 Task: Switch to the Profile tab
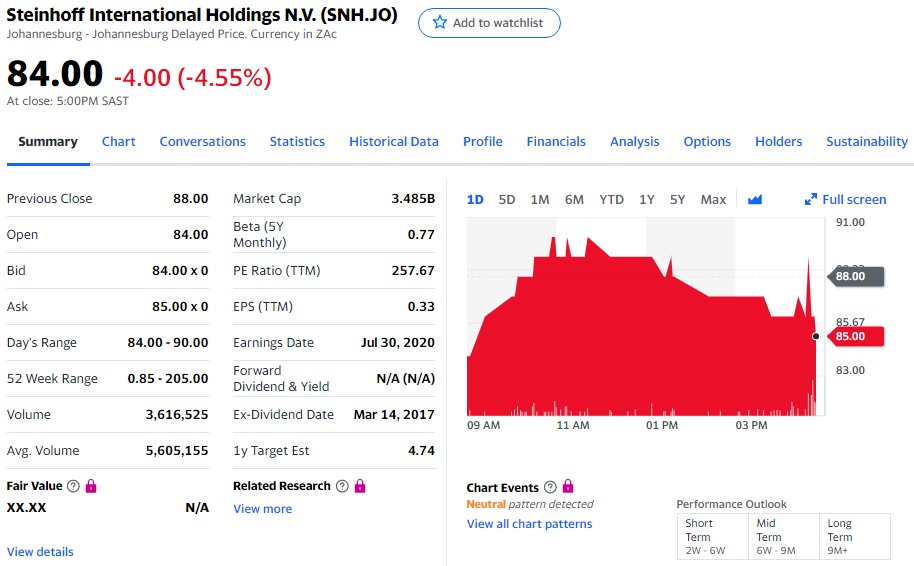pyautogui.click(x=483, y=142)
